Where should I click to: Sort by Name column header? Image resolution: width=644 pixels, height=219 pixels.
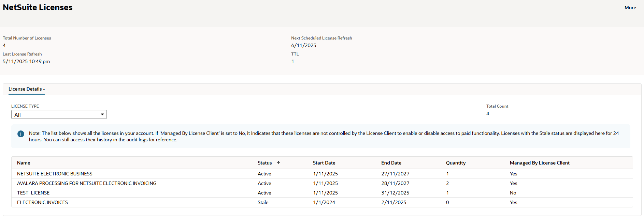pyautogui.click(x=24, y=163)
